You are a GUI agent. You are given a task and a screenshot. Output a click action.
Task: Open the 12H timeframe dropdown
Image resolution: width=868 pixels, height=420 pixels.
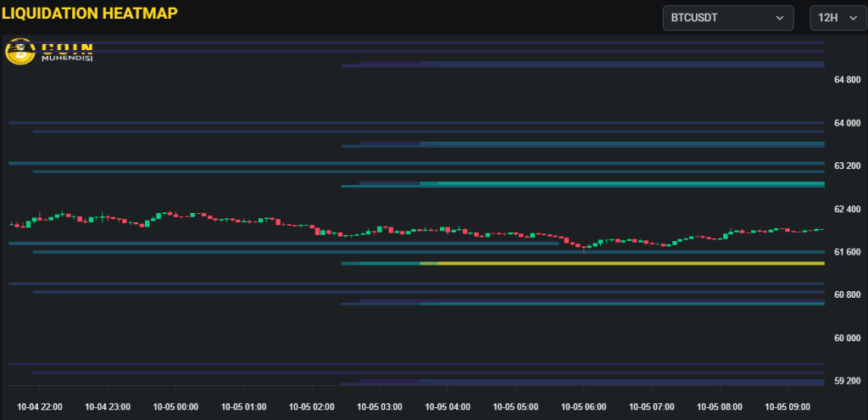837,18
